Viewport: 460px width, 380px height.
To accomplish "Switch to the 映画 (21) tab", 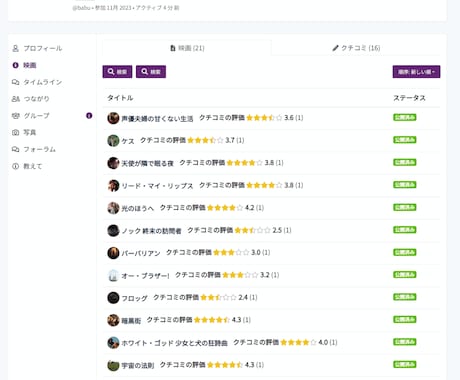I will (x=187, y=48).
